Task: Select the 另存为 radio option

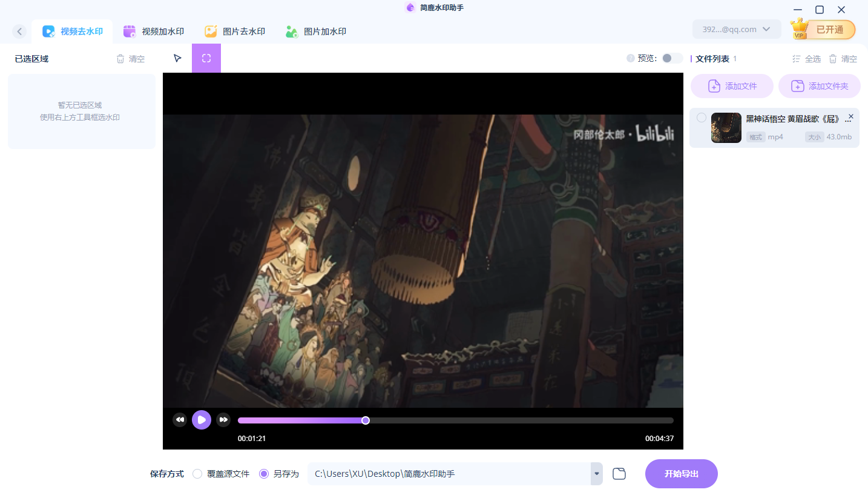Action: point(264,474)
